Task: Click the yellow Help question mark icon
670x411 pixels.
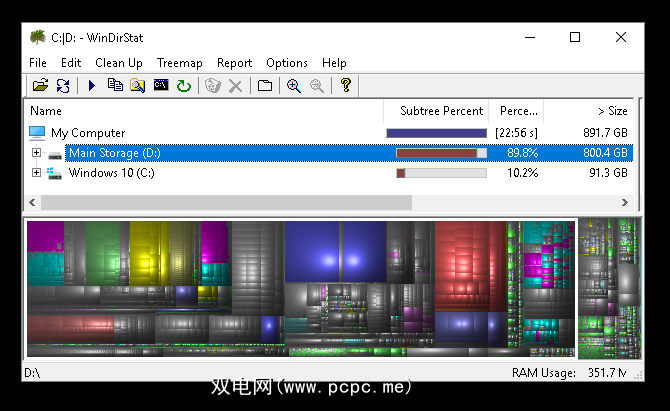Action: pyautogui.click(x=346, y=85)
